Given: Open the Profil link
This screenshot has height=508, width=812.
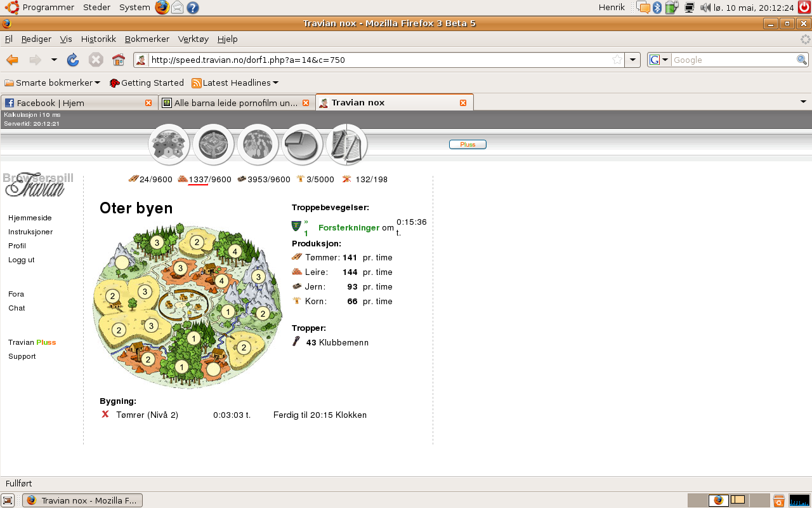Looking at the screenshot, I should (17, 246).
